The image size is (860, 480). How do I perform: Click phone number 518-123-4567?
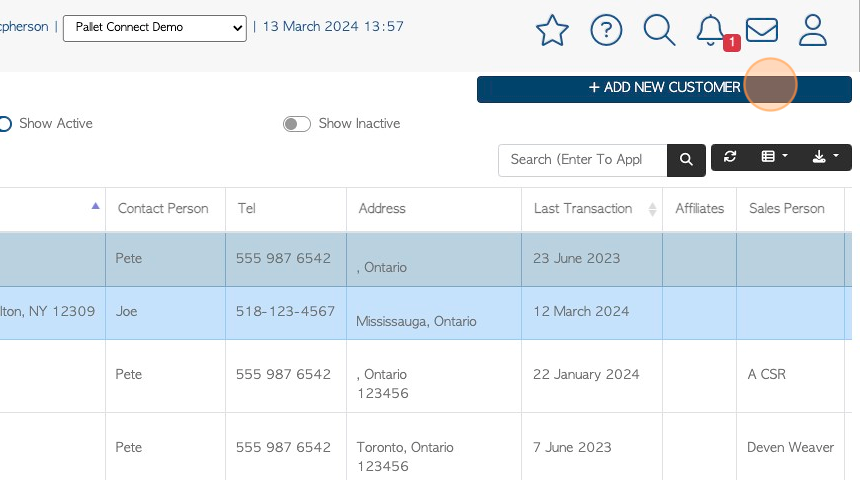coord(285,312)
